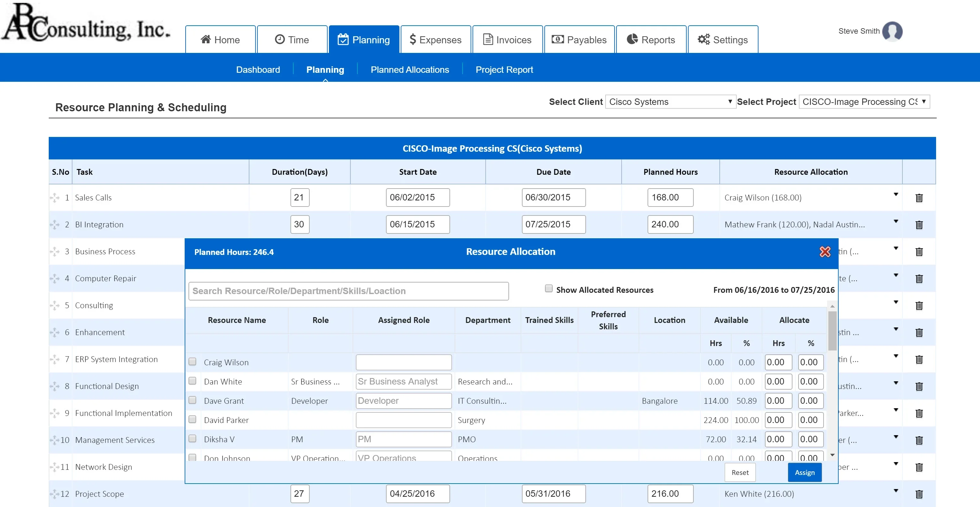Open the Project Report link
The height and width of the screenshot is (507, 980).
tap(504, 70)
